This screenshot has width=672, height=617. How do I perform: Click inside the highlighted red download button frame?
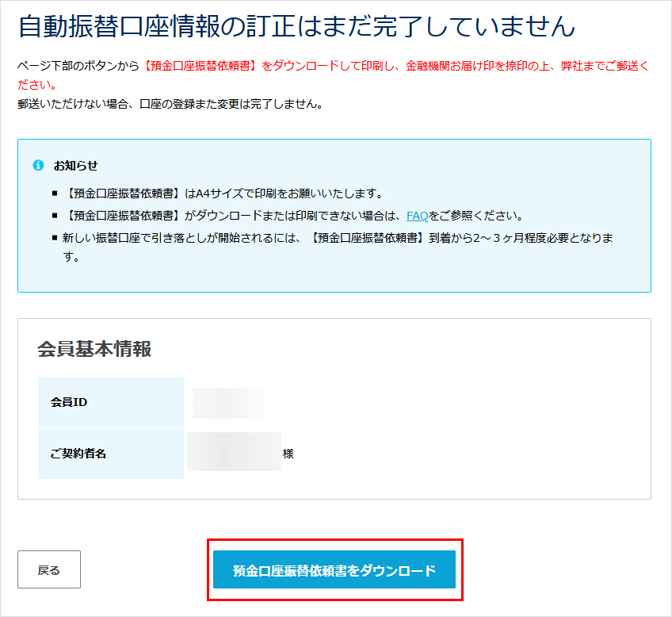point(335,569)
